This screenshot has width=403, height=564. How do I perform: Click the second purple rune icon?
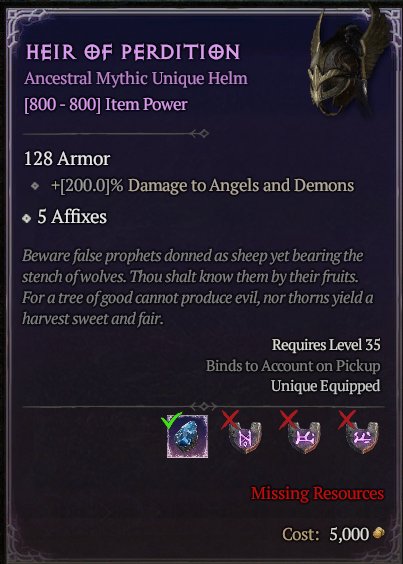(x=304, y=437)
